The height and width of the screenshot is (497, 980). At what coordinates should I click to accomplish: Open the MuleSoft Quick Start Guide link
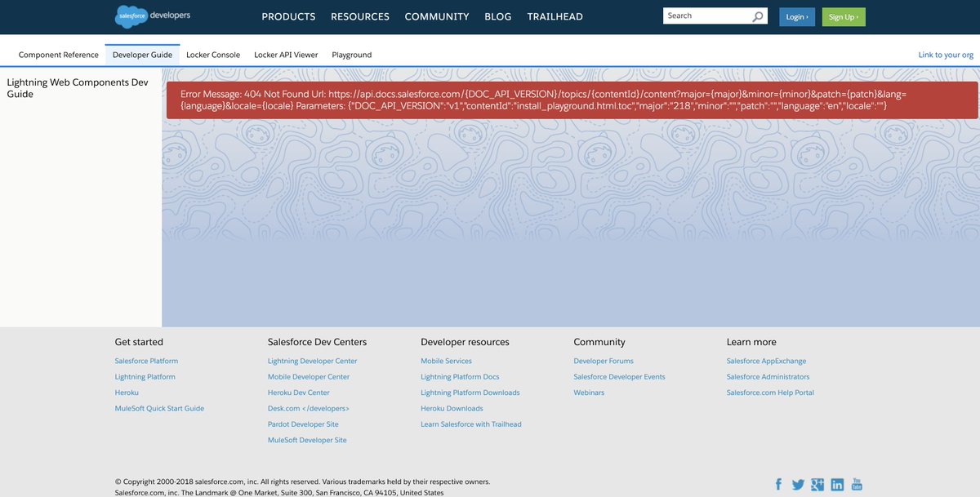[159, 408]
